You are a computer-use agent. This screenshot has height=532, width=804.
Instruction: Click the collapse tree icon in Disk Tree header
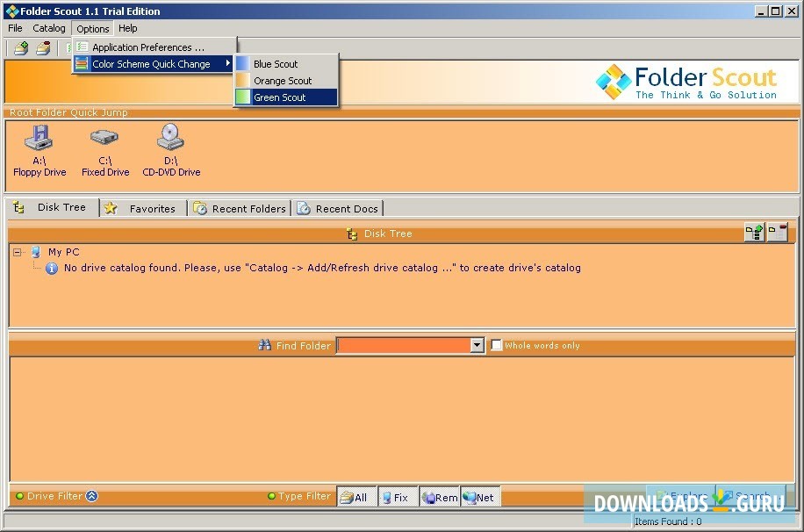click(778, 233)
